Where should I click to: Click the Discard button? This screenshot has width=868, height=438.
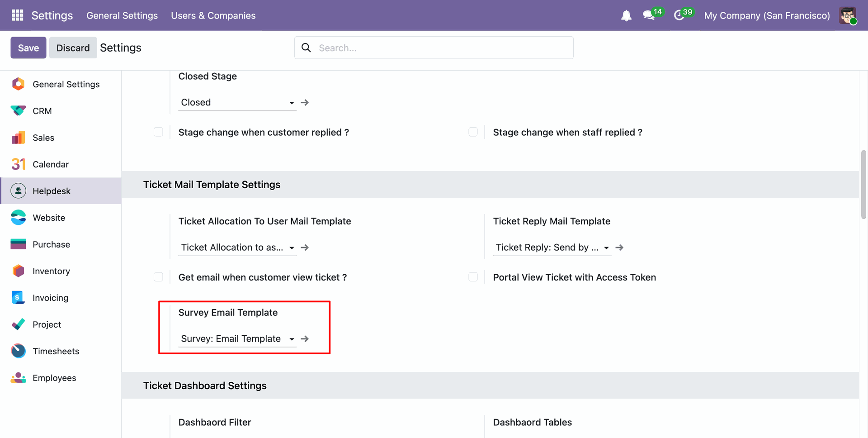[73, 48]
